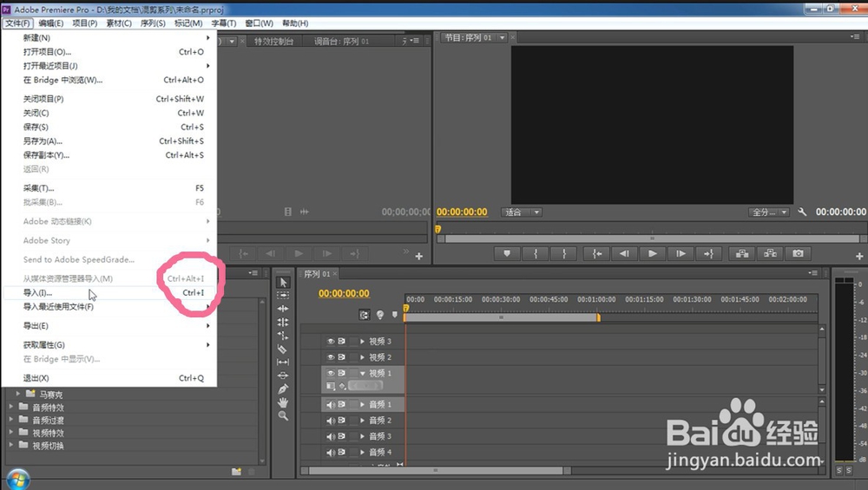The image size is (868, 490).
Task: Select the Rolling Edit tool
Action: tap(283, 322)
